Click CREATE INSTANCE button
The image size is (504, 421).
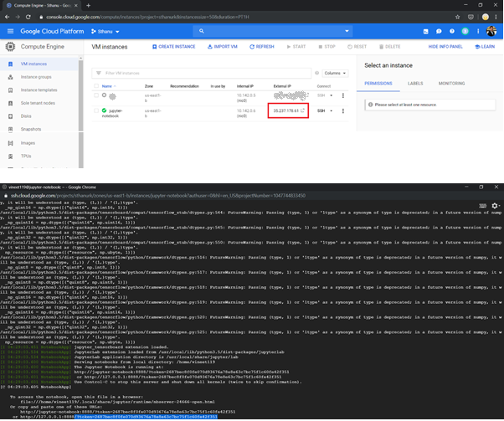(x=173, y=47)
